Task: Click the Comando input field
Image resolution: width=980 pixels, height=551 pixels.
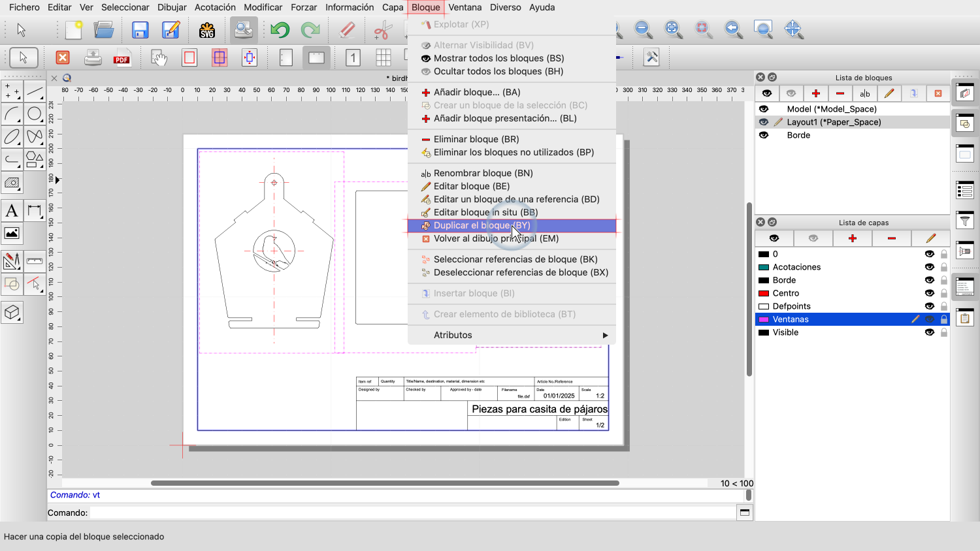Action: coord(412,512)
